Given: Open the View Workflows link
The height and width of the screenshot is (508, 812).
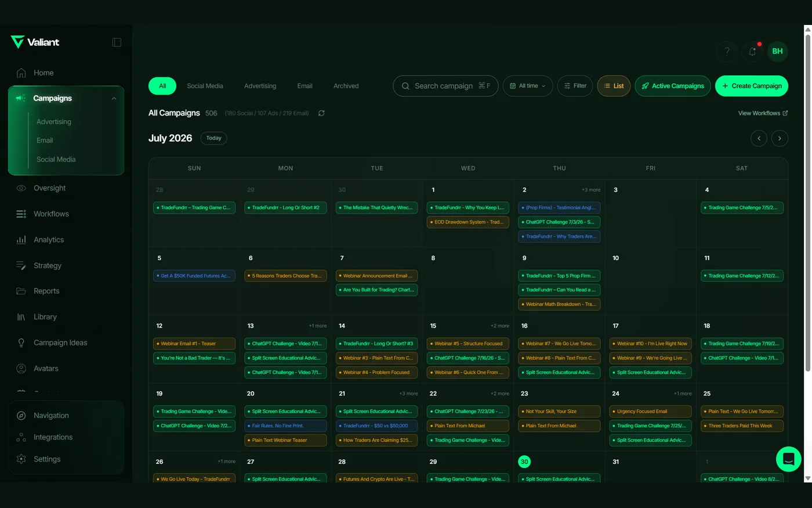Looking at the screenshot, I should (x=763, y=113).
